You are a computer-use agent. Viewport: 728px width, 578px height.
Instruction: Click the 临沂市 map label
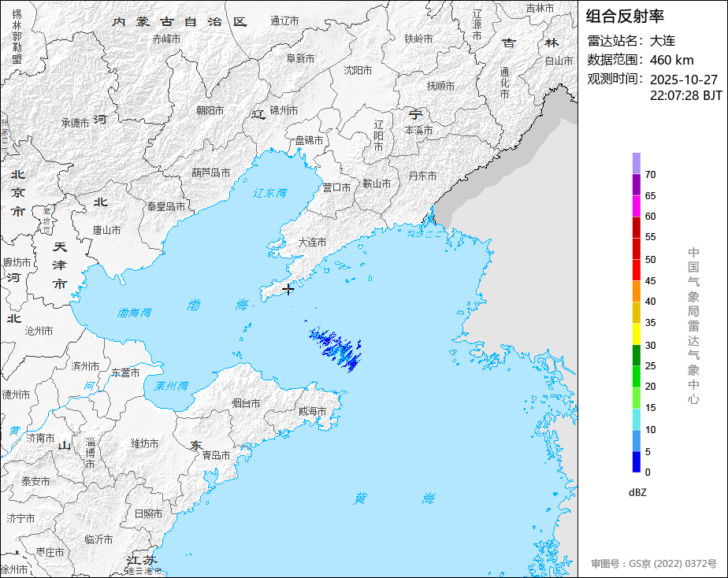[98, 539]
